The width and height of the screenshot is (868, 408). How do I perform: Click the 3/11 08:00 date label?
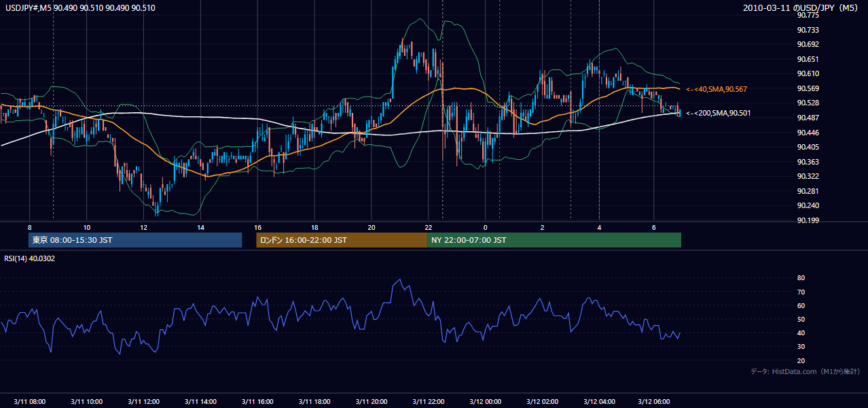click(x=30, y=402)
